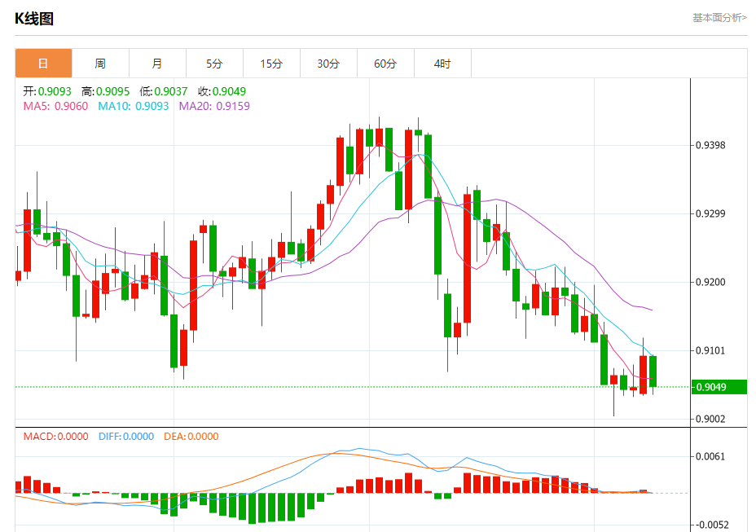Screen dimensions: 756x532
Task: Click the 0.0061 MACD axis label
Action: (710, 457)
